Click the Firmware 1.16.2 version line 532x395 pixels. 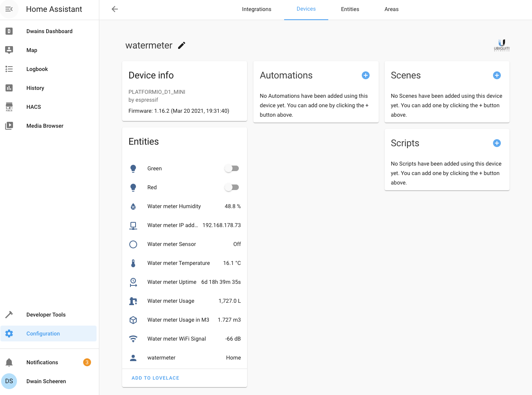click(x=179, y=111)
